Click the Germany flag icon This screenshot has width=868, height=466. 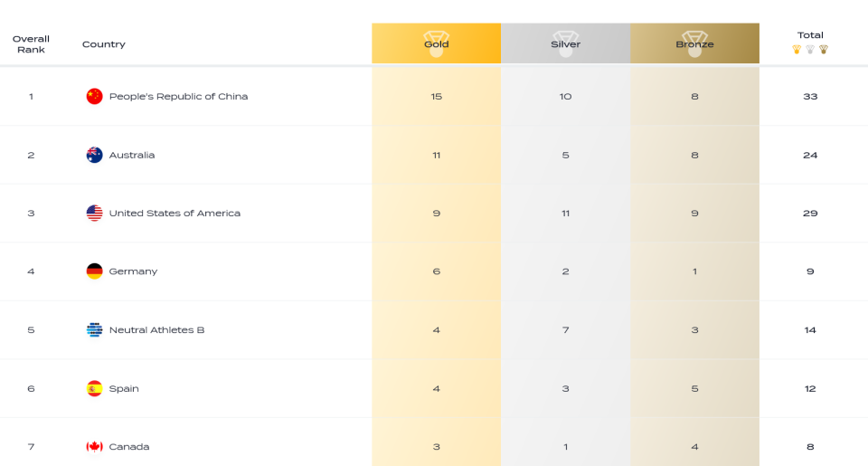(x=95, y=271)
